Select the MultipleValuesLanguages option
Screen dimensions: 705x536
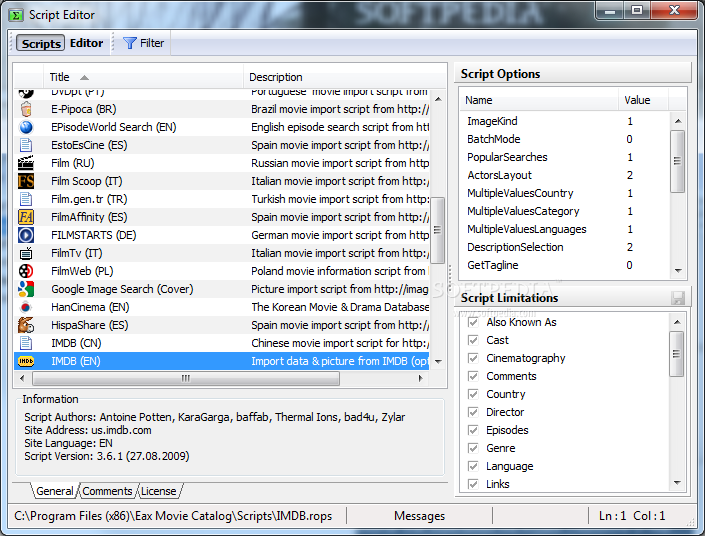pos(566,229)
